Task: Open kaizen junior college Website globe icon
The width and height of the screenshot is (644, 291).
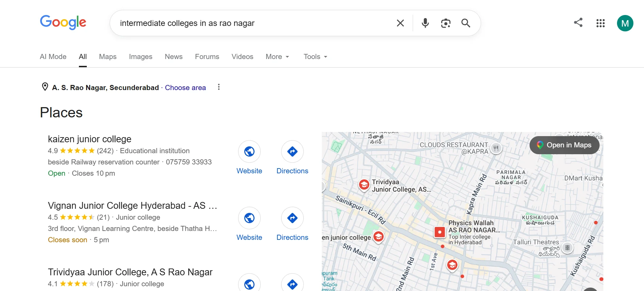Action: (x=249, y=151)
